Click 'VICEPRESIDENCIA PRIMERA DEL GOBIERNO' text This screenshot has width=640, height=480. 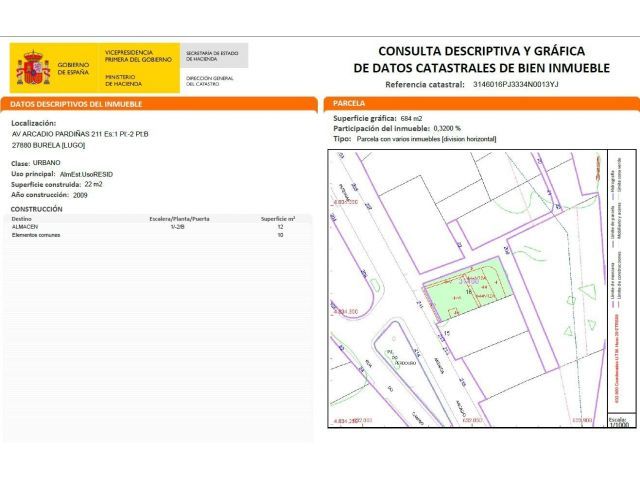pyautogui.click(x=138, y=56)
